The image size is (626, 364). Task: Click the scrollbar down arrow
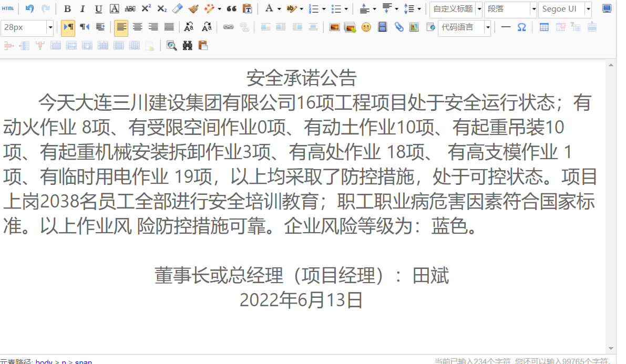(611, 348)
